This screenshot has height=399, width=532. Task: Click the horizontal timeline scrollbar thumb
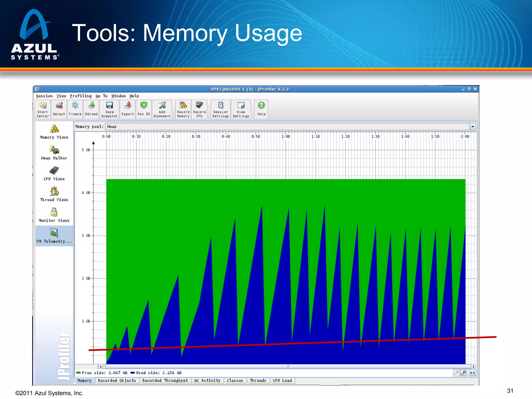(288, 367)
